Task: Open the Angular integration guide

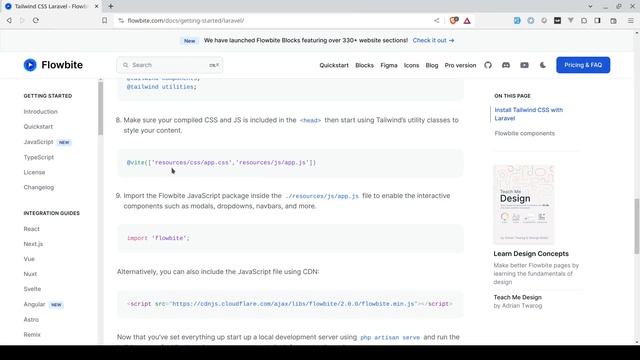Action: point(34,304)
